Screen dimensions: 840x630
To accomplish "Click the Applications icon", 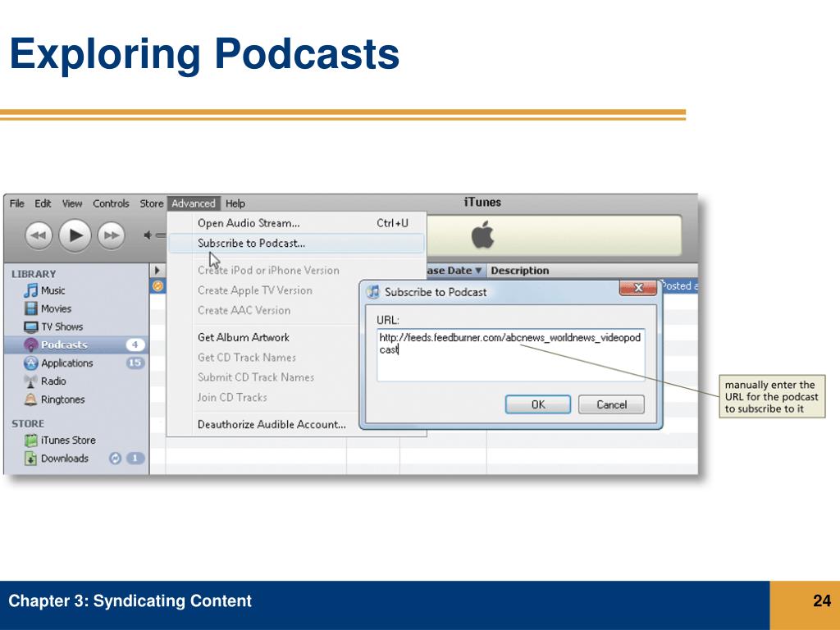I will click(30, 363).
